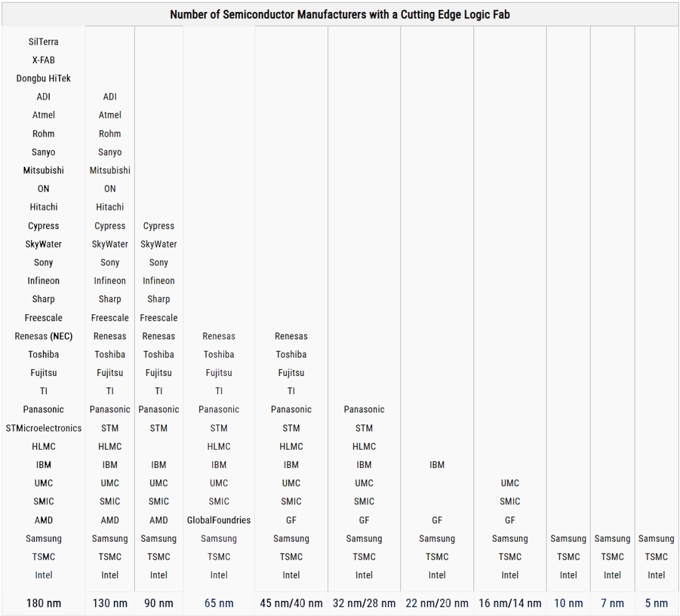Click GF in the 45 nm/40 nm column

(291, 520)
